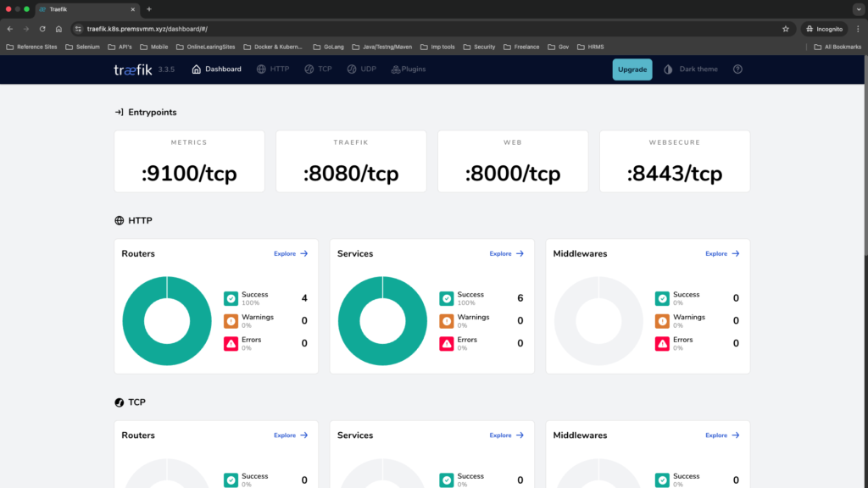This screenshot has width=868, height=488.
Task: Click HTTP Routers Success check icon
Action: pyautogui.click(x=231, y=298)
